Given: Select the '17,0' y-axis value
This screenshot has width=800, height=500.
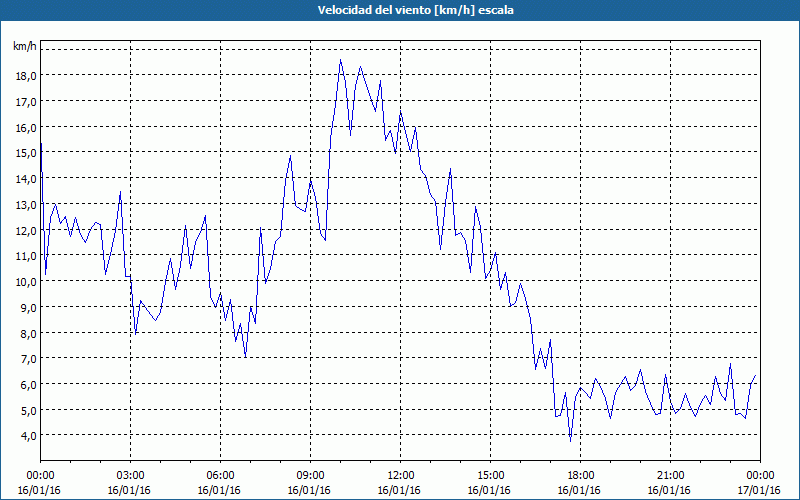Looking at the screenshot, I should (x=26, y=102).
